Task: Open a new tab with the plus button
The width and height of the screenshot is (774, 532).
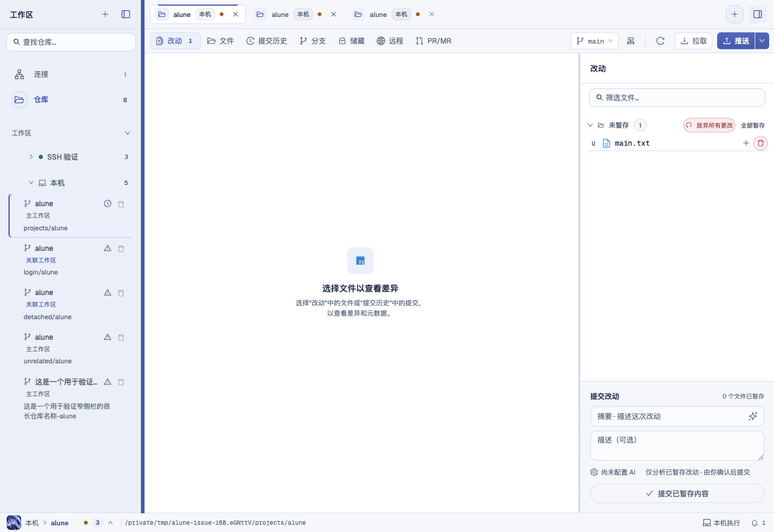Action: pyautogui.click(x=735, y=15)
